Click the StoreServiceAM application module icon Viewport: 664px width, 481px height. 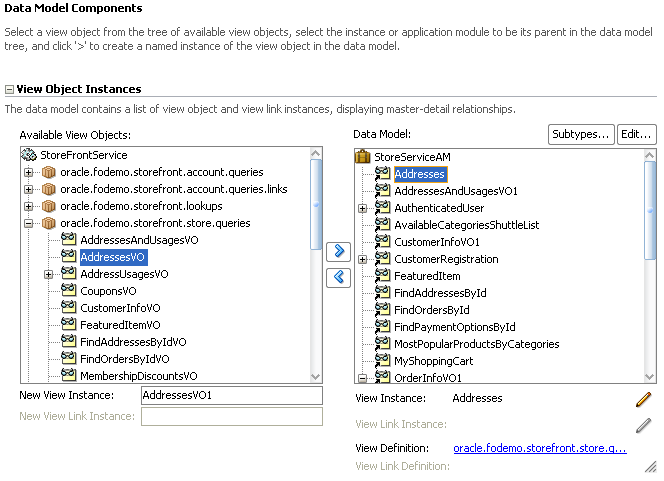362,157
